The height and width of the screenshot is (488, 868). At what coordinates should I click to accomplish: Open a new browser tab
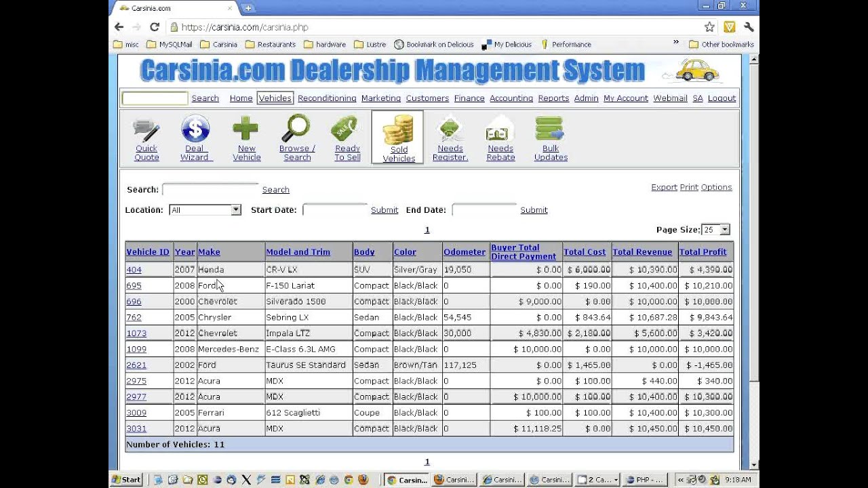[248, 8]
